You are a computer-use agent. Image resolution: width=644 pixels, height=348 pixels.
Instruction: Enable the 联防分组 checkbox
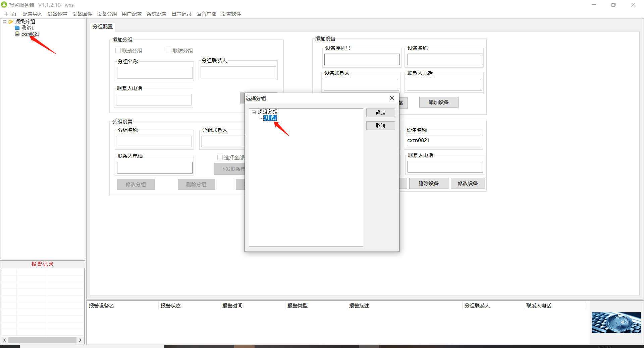pyautogui.click(x=169, y=51)
